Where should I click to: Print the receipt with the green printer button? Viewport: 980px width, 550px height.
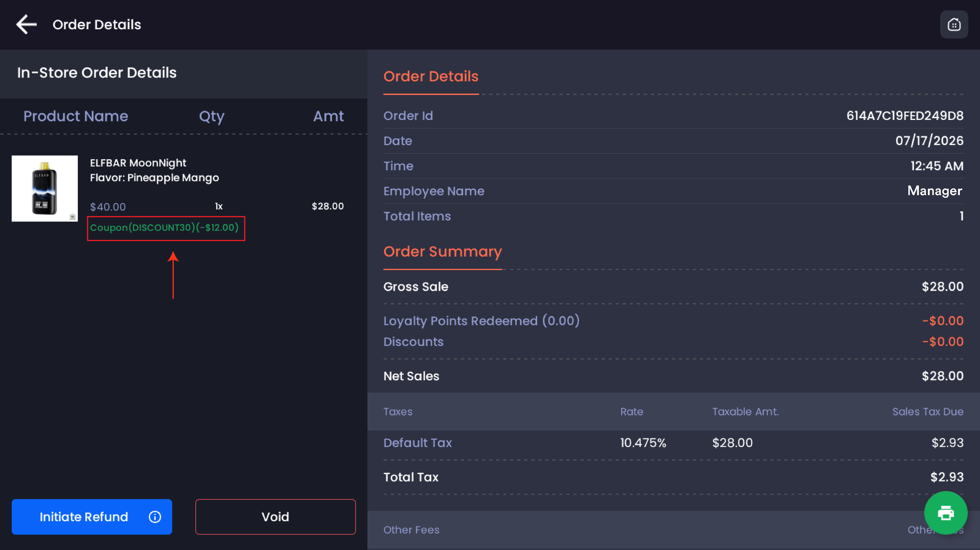[x=945, y=513]
